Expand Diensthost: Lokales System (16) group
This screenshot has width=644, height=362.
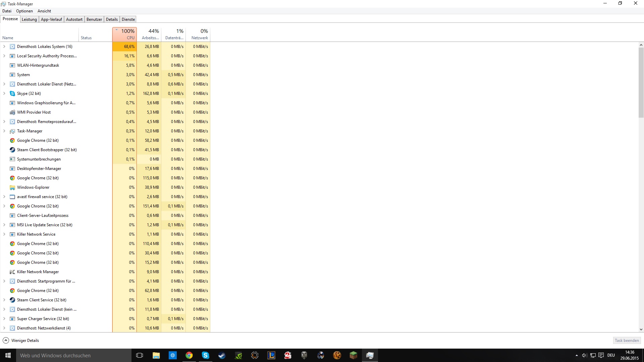click(x=4, y=47)
